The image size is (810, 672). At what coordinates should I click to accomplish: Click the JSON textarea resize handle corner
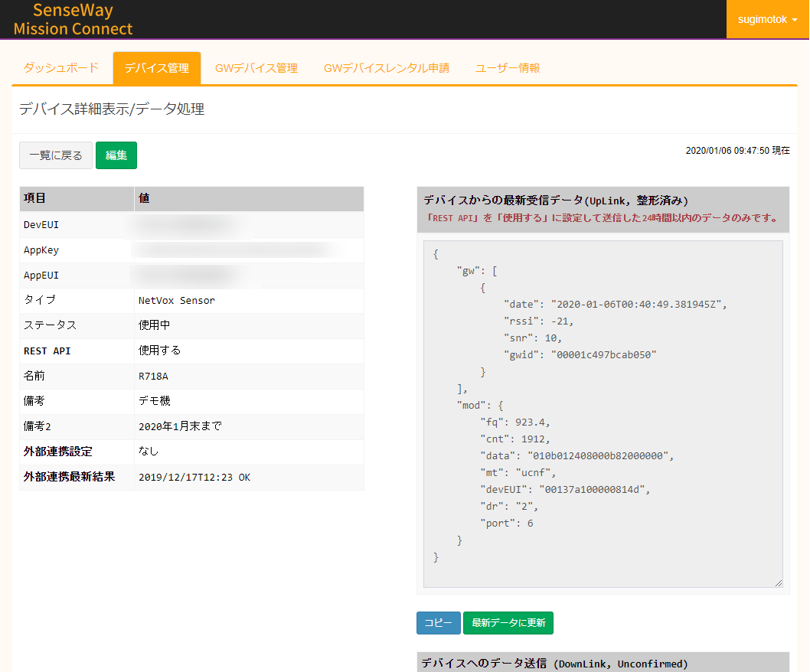(779, 583)
